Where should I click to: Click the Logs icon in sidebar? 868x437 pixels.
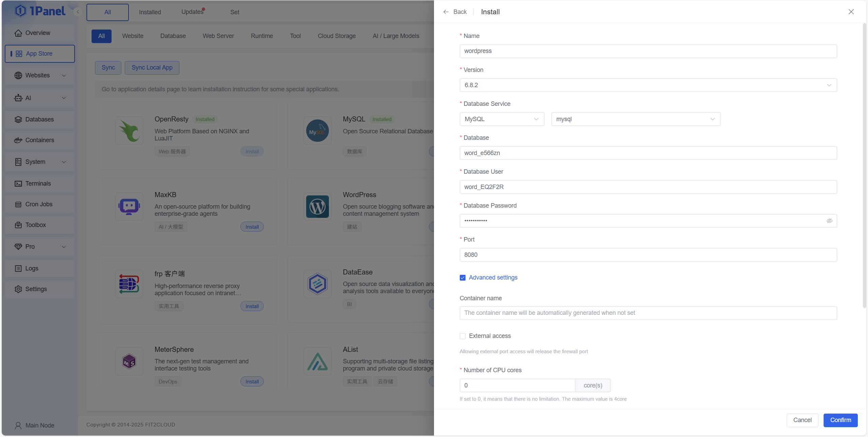[18, 268]
